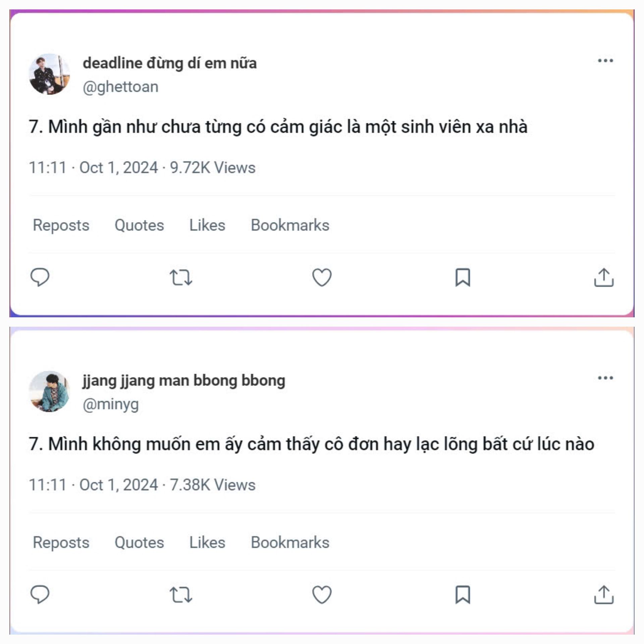Open the @minyg profile avatar
The width and height of the screenshot is (644, 644).
pyautogui.click(x=50, y=391)
